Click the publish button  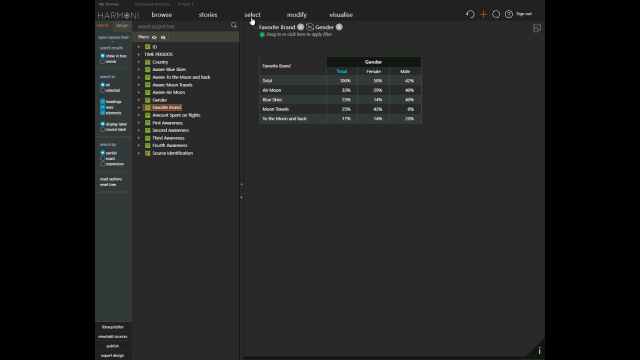(113, 346)
